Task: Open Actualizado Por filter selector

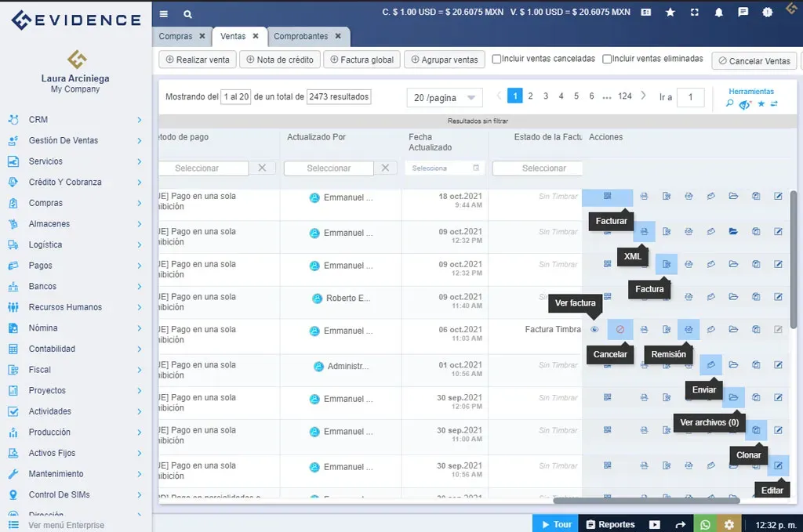Action: coord(329,168)
